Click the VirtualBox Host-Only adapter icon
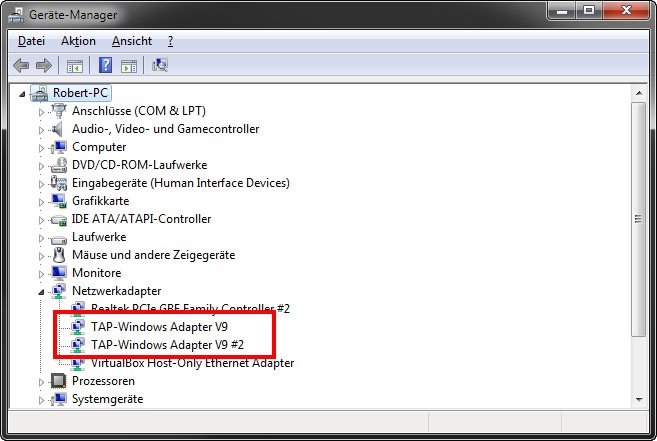The width and height of the screenshot is (657, 441). [x=78, y=364]
